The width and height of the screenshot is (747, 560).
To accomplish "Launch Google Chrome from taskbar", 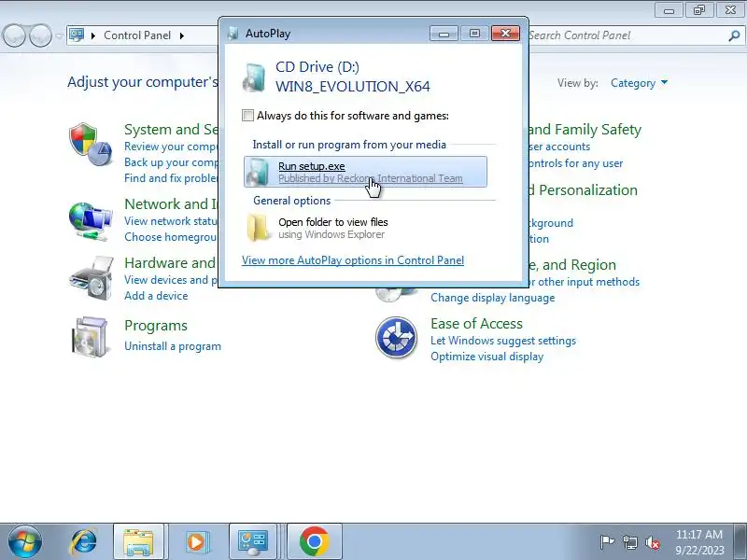I will click(x=315, y=541).
